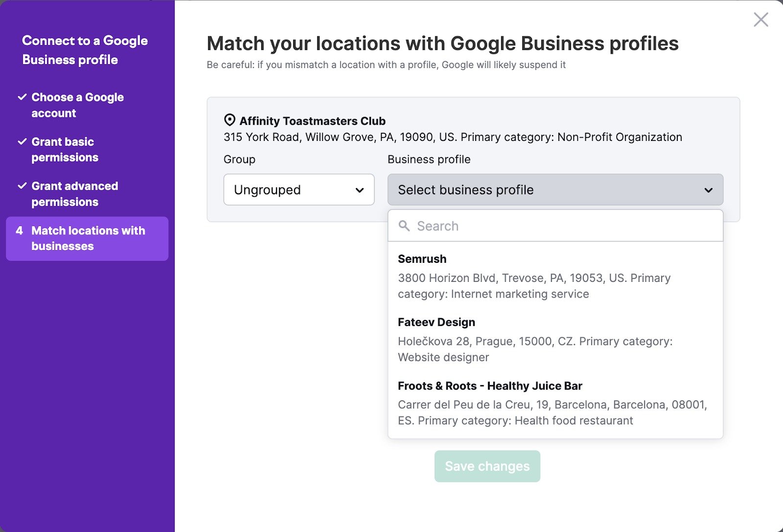The height and width of the screenshot is (532, 783).
Task: Click the checkmark beside Grant advanced permissions
Action: click(22, 185)
